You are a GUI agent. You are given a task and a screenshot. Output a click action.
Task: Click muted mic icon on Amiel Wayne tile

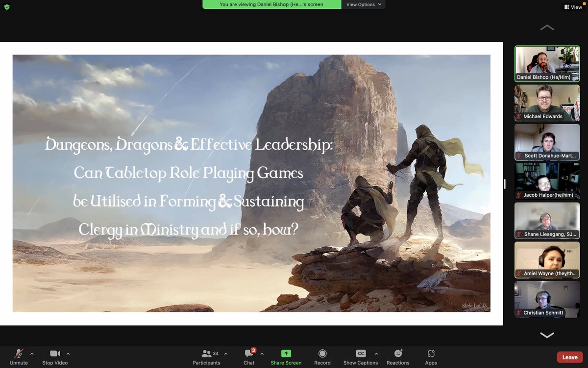[x=519, y=274]
